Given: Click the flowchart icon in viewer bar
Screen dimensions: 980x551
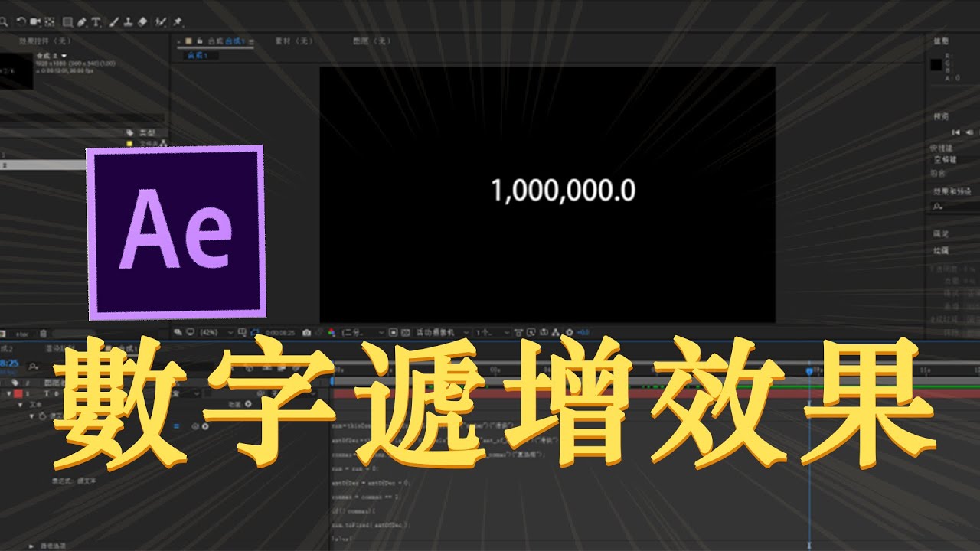Looking at the screenshot, I should [555, 332].
